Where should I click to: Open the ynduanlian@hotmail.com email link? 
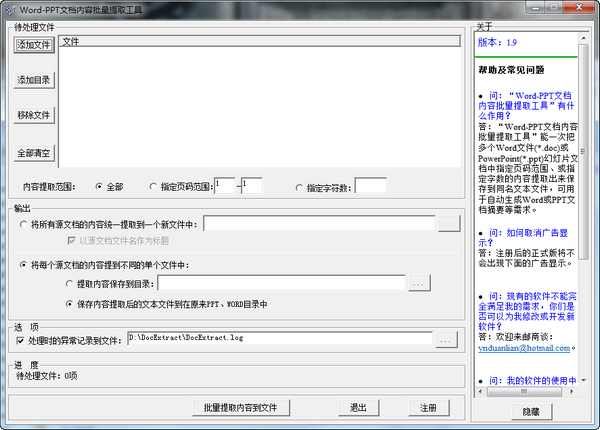[524, 348]
